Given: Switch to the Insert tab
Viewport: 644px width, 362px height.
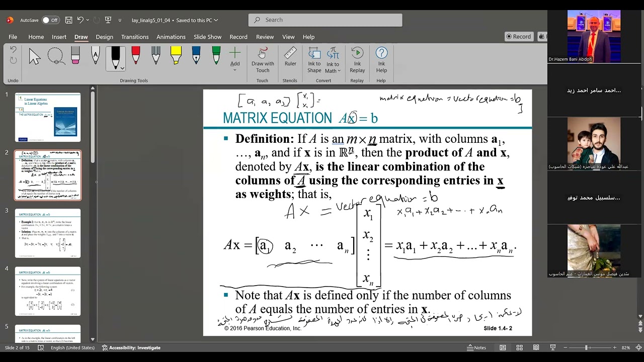Looking at the screenshot, I should tap(59, 37).
